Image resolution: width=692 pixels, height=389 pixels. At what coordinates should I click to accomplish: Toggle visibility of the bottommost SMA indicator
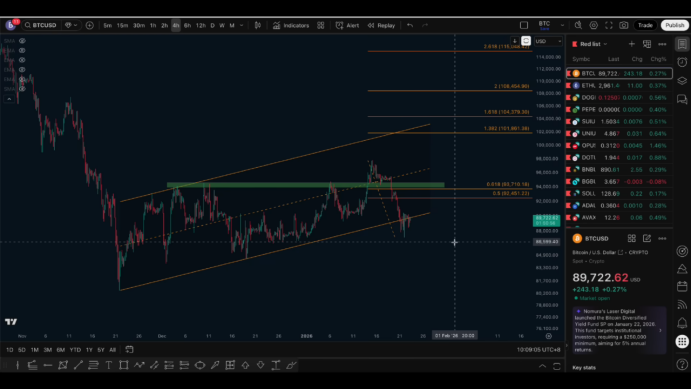pos(22,89)
